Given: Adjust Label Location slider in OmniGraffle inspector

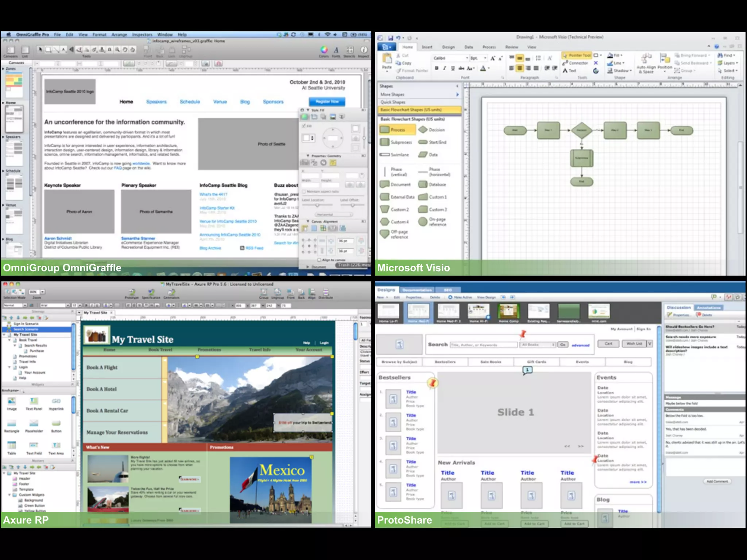Looking at the screenshot, I should 317,205.
